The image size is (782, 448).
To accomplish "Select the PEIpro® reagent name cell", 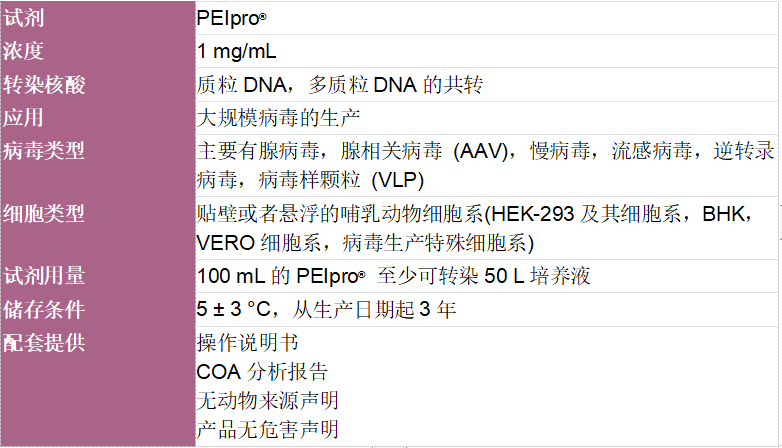I will click(487, 18).
